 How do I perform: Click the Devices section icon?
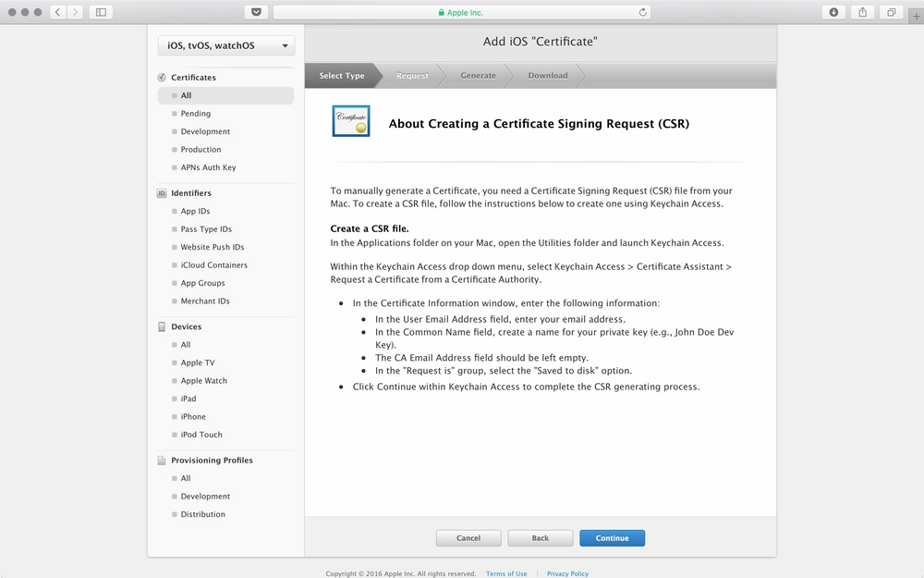coord(162,326)
